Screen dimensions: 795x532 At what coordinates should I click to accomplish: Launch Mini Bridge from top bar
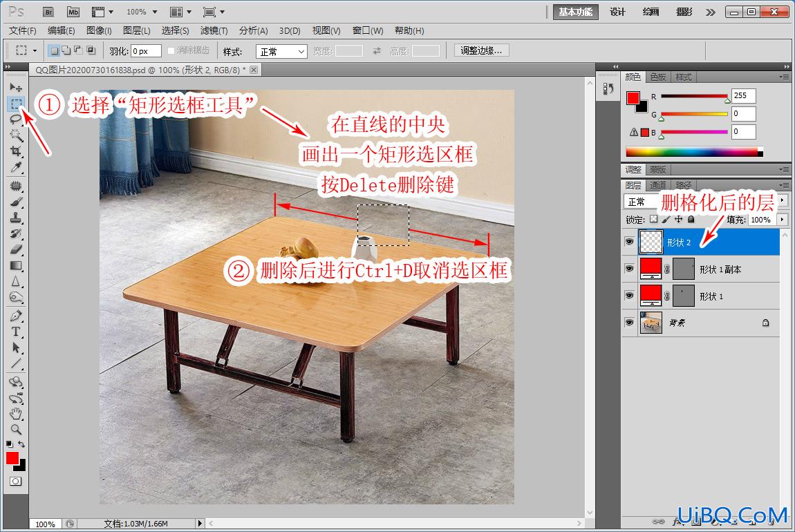(x=73, y=12)
